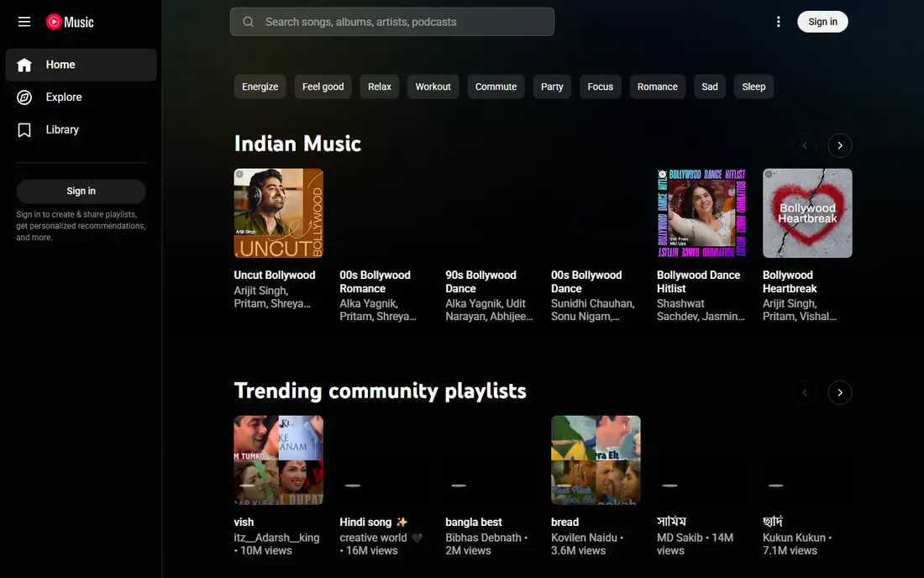
Task: Click the Home house icon
Action: click(24, 65)
